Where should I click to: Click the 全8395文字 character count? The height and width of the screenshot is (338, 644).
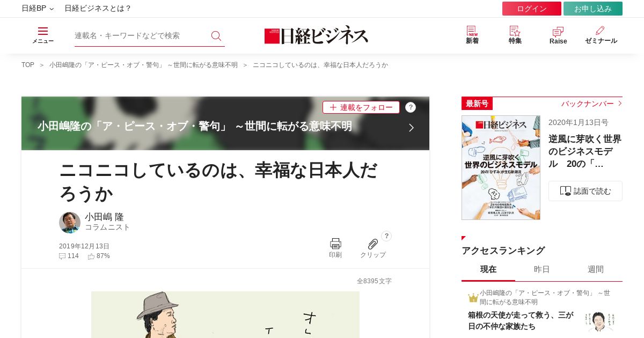click(x=374, y=281)
